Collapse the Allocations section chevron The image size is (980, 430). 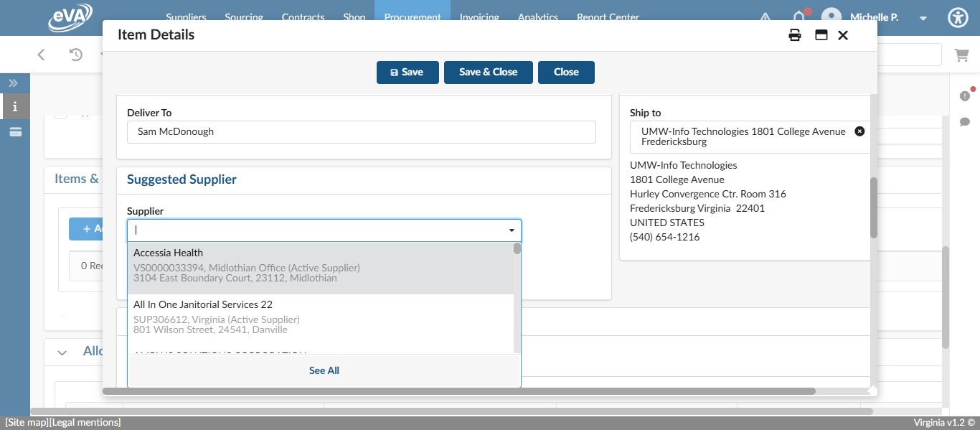[62, 352]
